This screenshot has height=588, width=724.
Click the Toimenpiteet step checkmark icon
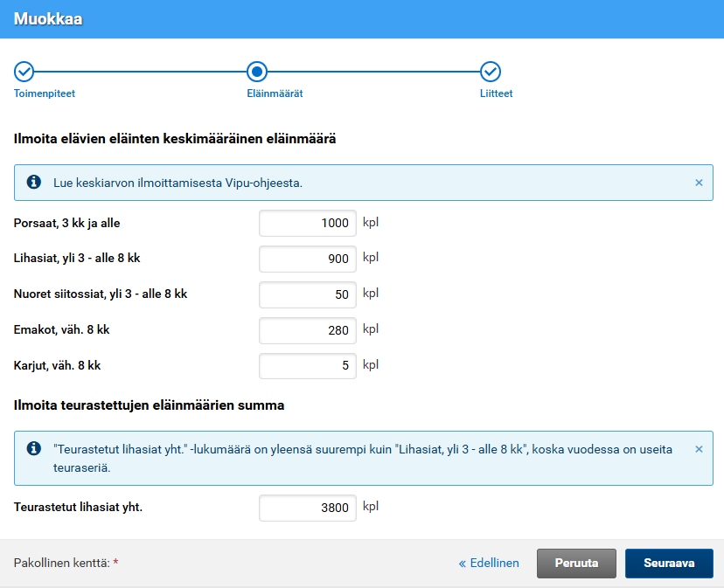tap(24, 72)
